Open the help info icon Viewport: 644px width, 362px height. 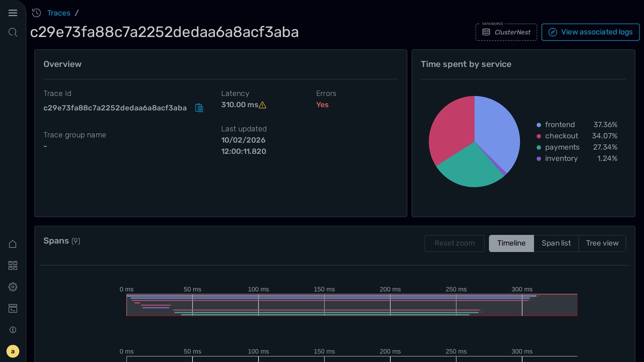pos(13,330)
